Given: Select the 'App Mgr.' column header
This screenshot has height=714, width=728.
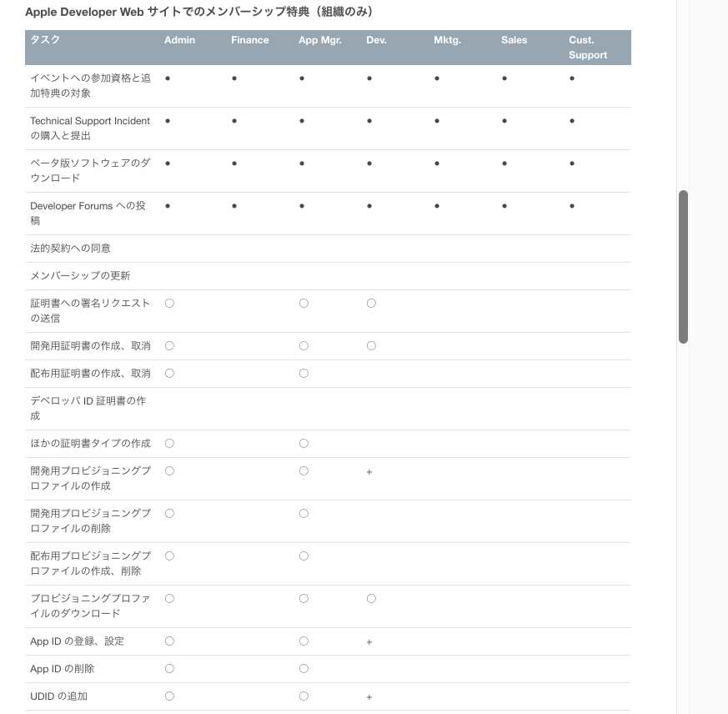Looking at the screenshot, I should coord(320,40).
